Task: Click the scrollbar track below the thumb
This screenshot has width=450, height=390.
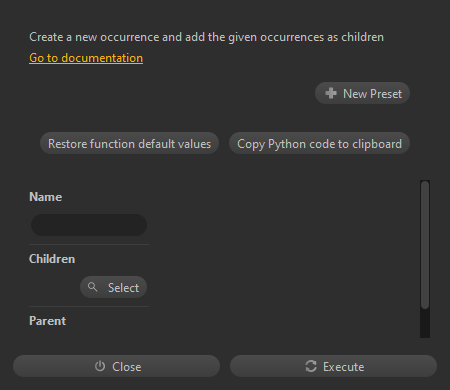Action: [425, 323]
